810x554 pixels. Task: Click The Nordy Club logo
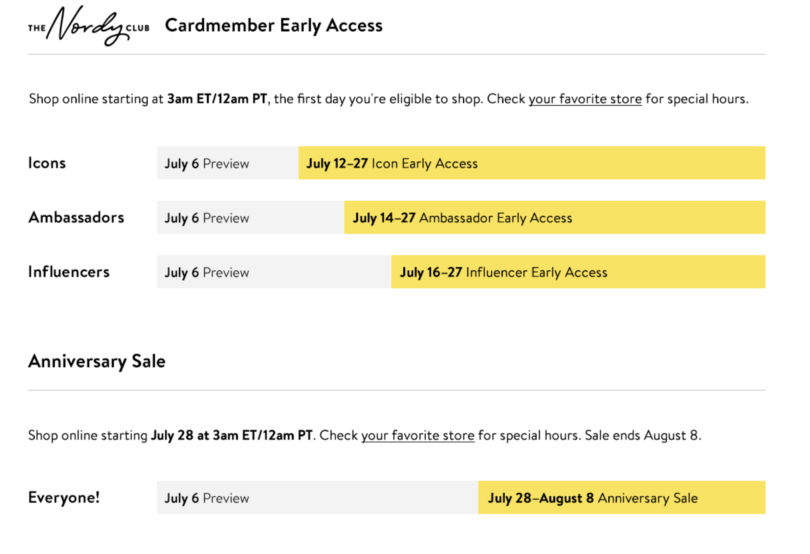point(89,26)
